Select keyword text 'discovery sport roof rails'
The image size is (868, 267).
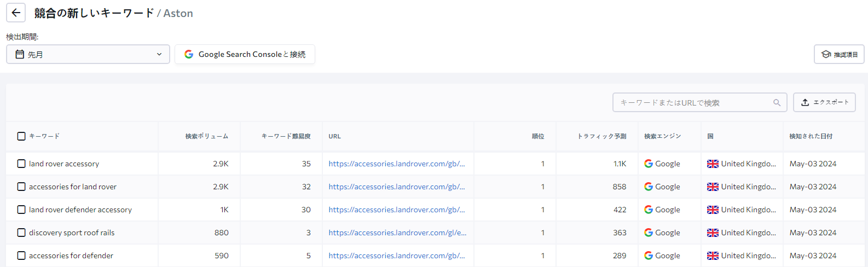(x=72, y=233)
